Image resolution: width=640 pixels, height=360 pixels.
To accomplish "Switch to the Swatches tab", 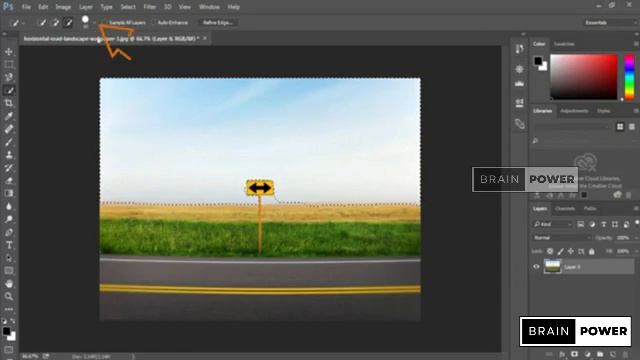I will [x=564, y=44].
